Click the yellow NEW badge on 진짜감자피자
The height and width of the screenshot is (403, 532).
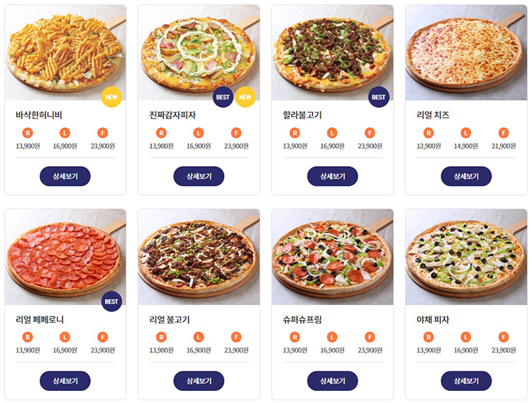[x=245, y=97]
